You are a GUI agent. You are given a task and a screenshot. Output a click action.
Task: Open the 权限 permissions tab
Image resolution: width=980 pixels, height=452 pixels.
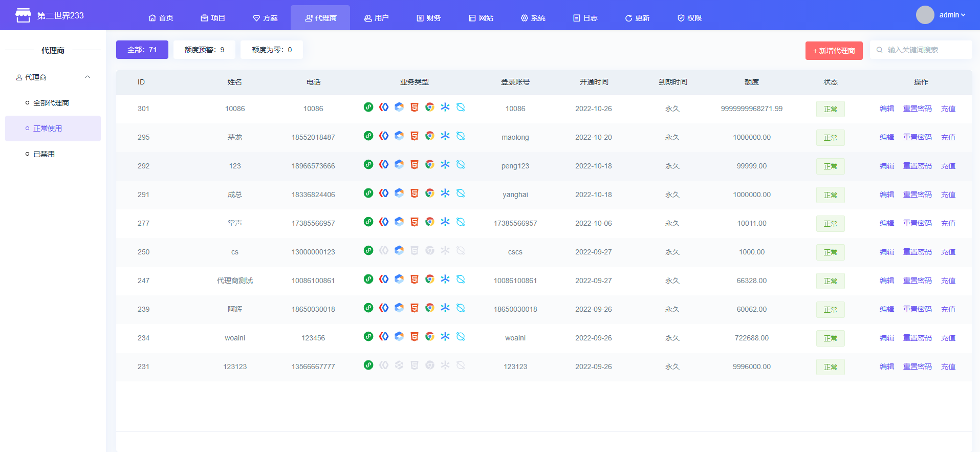[689, 18]
